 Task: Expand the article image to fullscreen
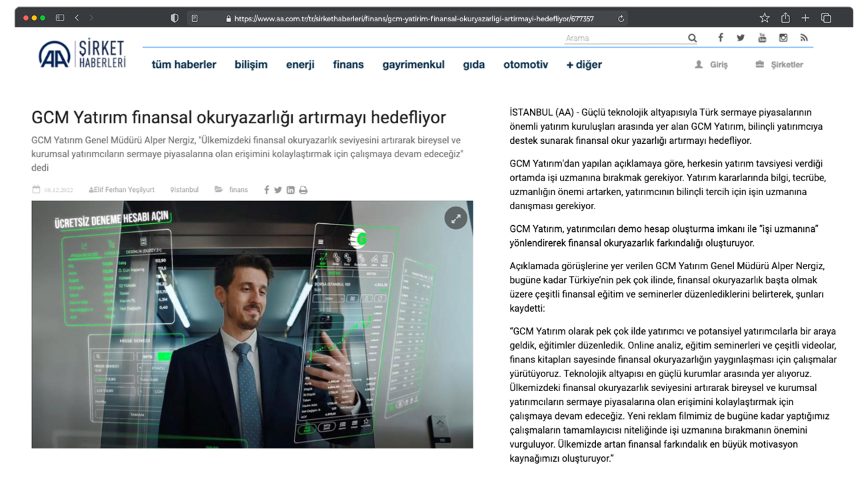(x=455, y=218)
